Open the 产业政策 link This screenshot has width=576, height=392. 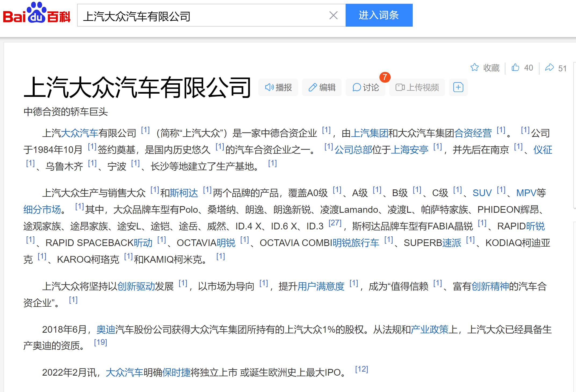pyautogui.click(x=430, y=329)
